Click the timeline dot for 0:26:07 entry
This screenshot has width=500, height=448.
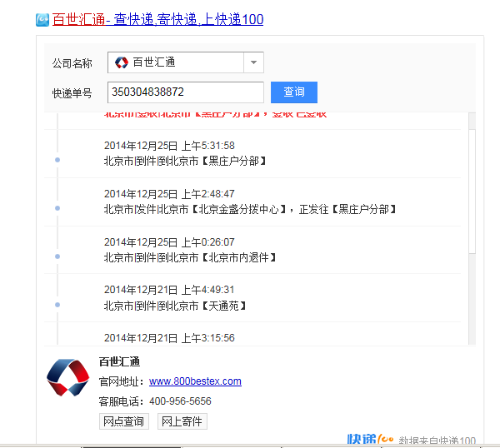point(57,256)
